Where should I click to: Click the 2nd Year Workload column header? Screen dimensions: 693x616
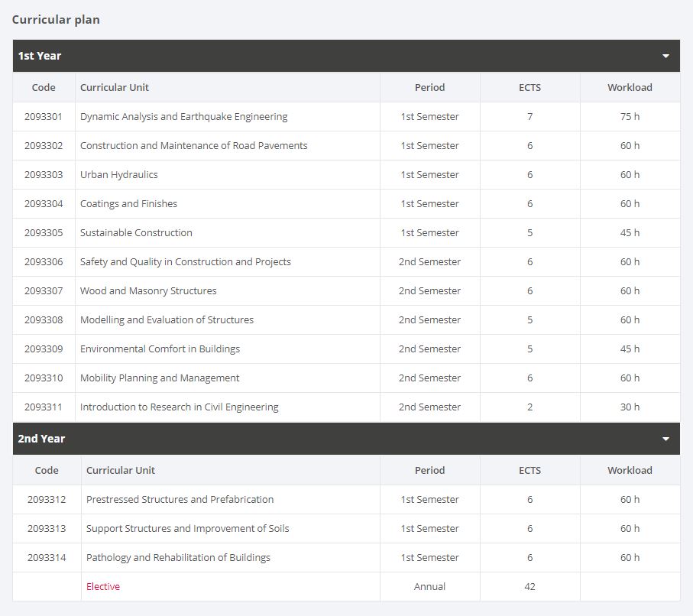click(630, 471)
